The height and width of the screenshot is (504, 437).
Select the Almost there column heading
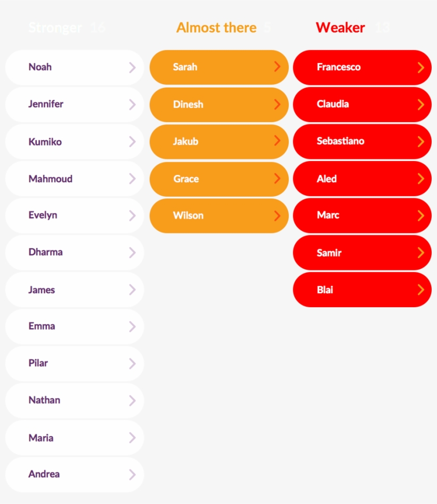(x=216, y=27)
